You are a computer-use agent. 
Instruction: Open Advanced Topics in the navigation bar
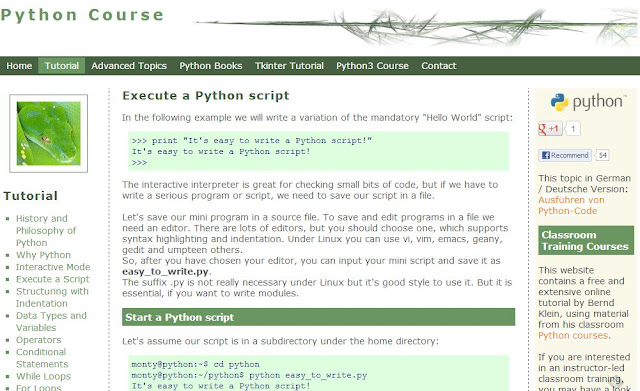(x=129, y=66)
